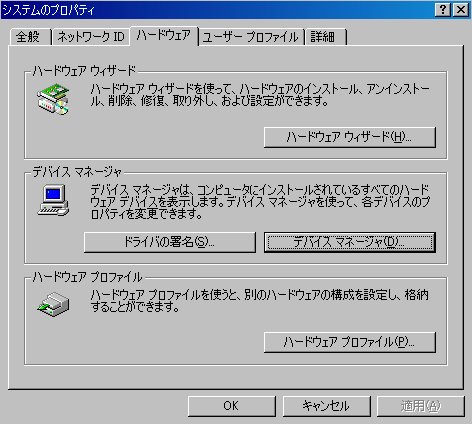Click the Hardware Wizard circuit board icon
The image size is (472, 424).
[x=53, y=99]
